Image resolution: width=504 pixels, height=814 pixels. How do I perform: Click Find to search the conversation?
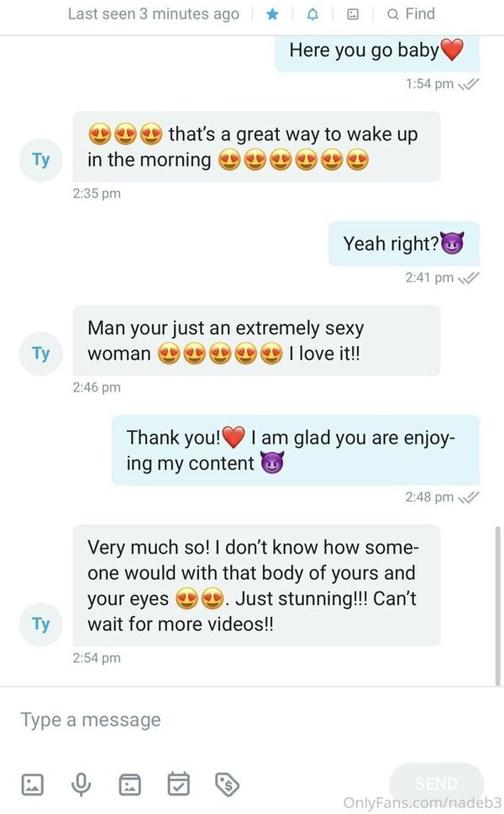[x=411, y=14]
